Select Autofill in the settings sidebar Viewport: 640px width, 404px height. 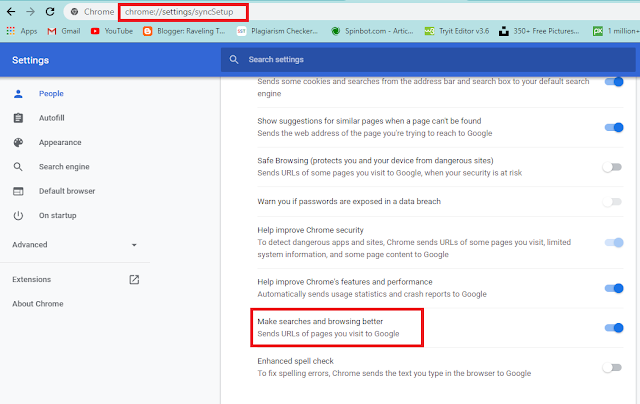51,118
